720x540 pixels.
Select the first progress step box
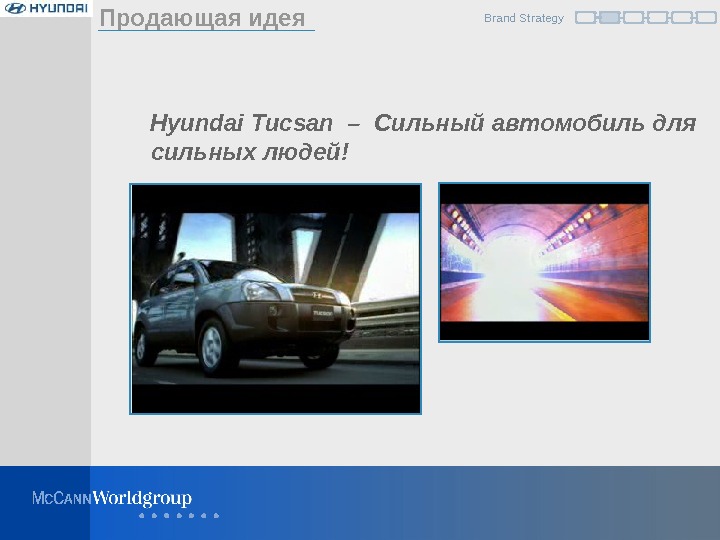tap(585, 18)
